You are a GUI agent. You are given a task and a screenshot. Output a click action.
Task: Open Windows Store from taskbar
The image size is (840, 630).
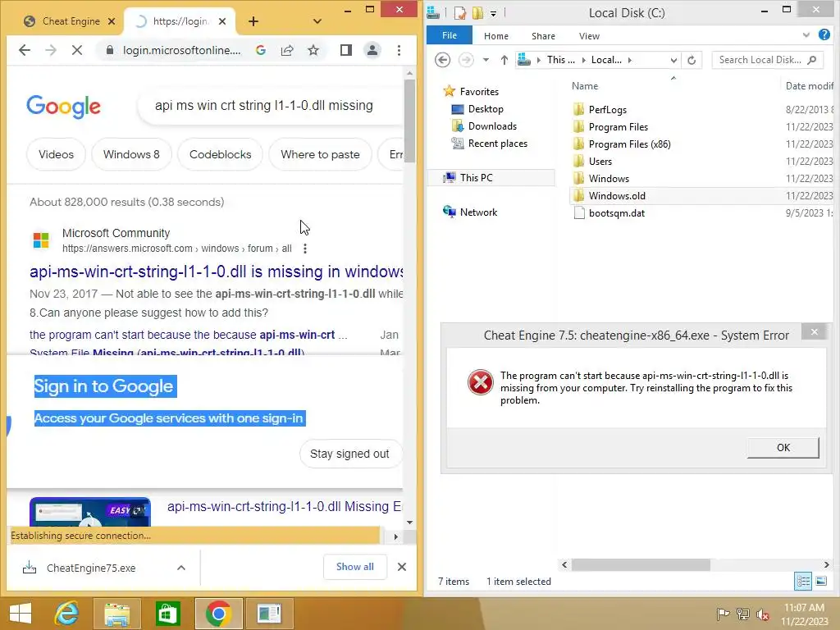167,614
